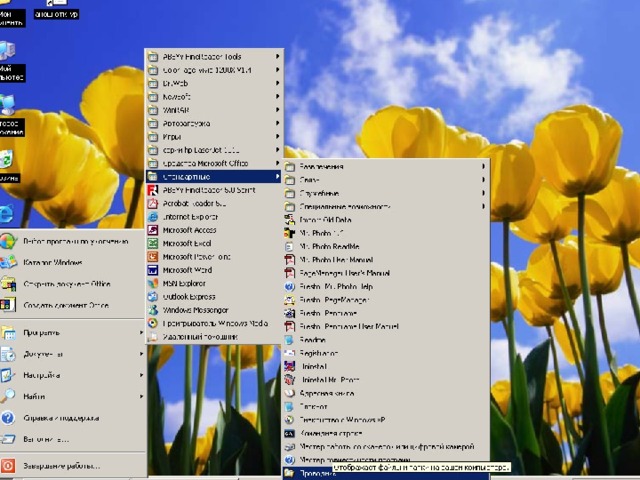
Task: Open Документы in Start menu
Action: click(x=73, y=354)
